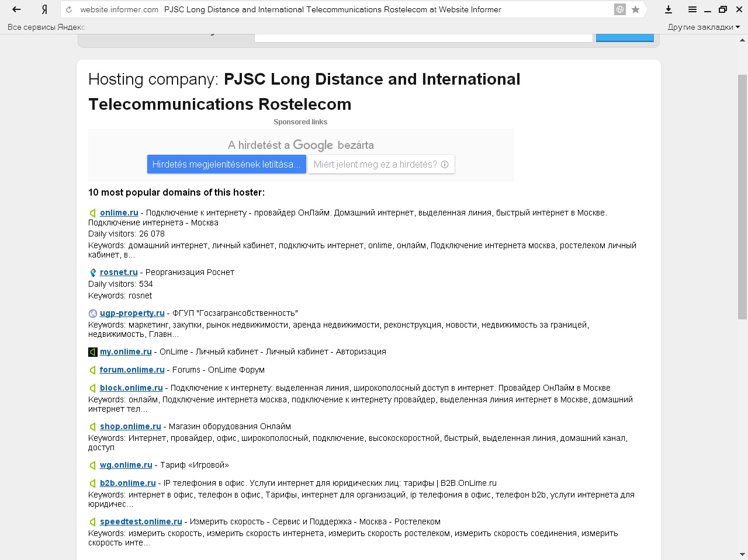Image resolution: width=748 pixels, height=560 pixels.
Task: Click the 'Тариф «Игровой»' description text
Action: click(x=195, y=465)
